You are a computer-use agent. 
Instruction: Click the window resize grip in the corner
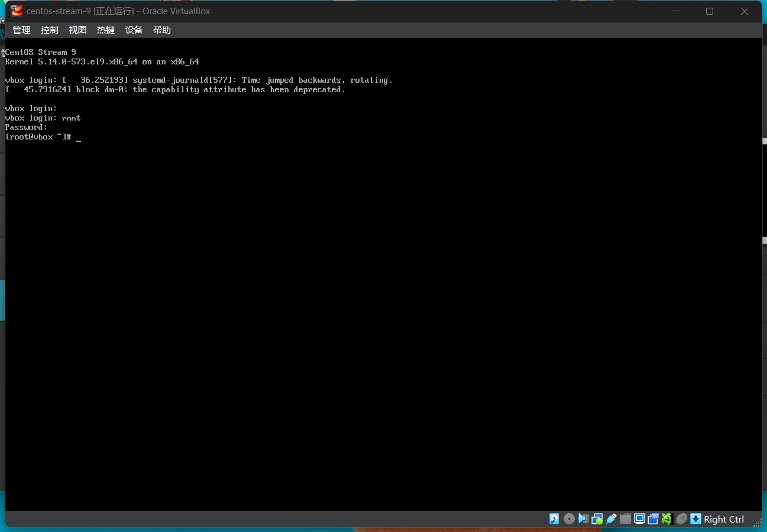[756, 522]
